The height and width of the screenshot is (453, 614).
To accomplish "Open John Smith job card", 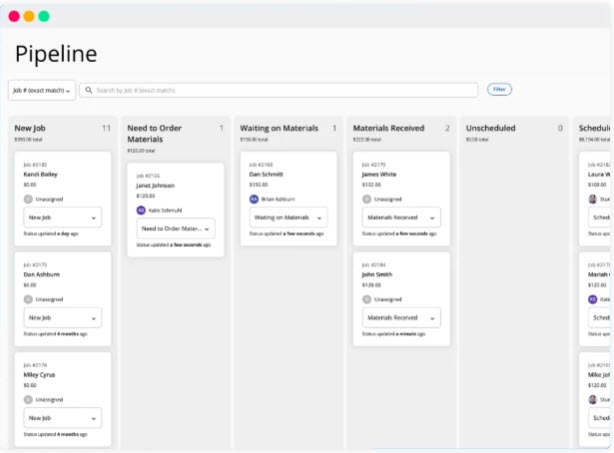I will (401, 299).
